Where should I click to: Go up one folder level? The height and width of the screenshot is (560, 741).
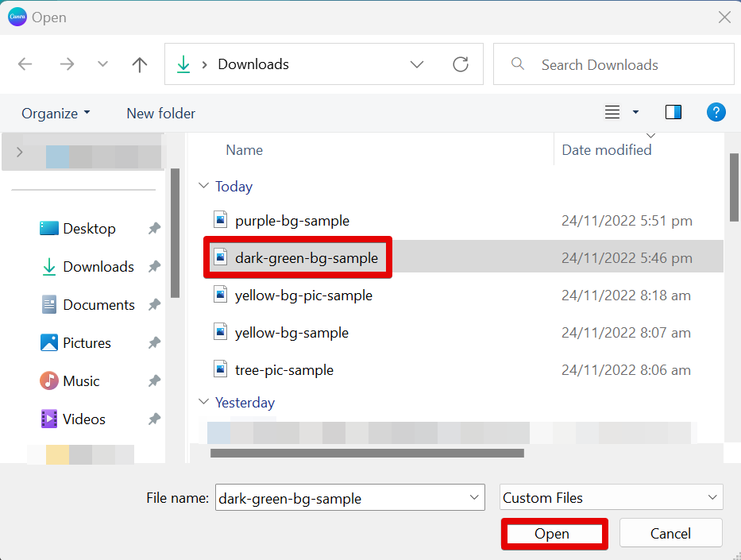point(140,64)
